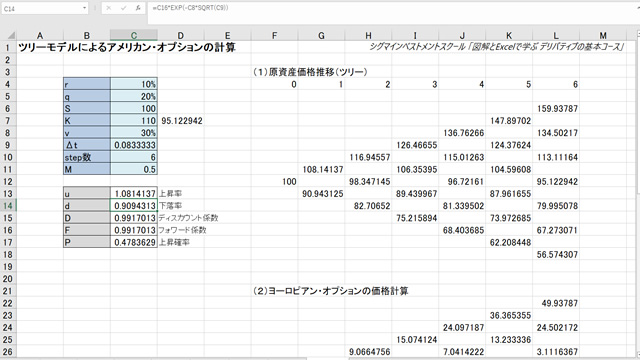
Task: Click inside the formula bar text
Action: [392, 8]
